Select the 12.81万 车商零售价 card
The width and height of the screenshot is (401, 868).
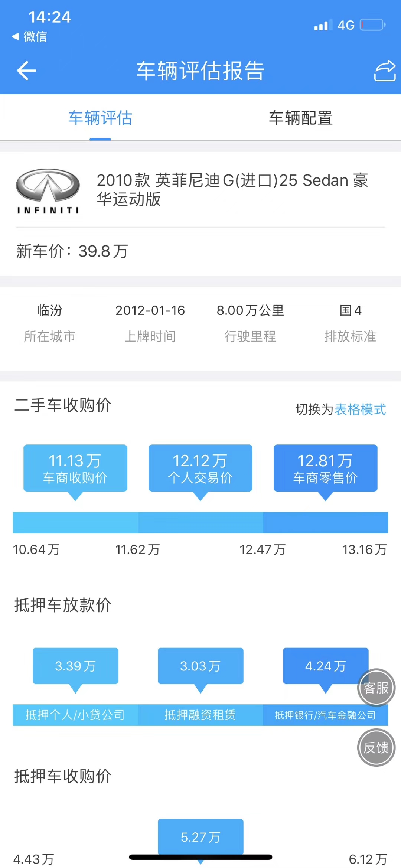[326, 468]
